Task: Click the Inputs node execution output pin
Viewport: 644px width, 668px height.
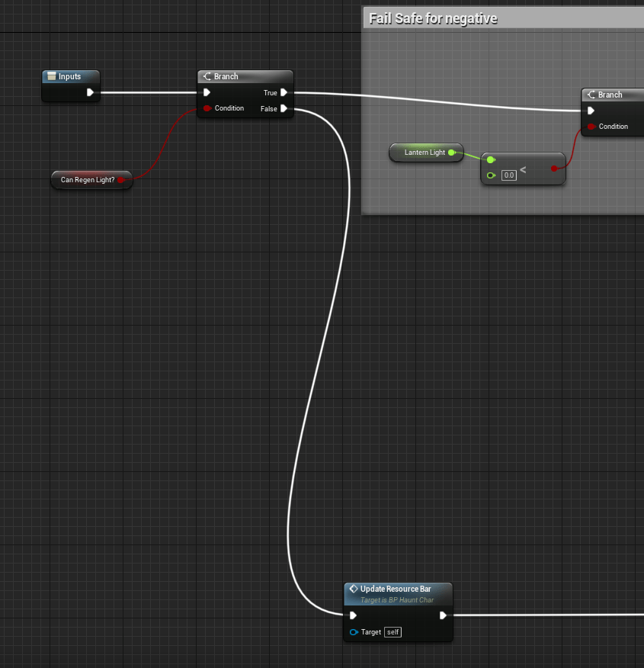Action: [90, 92]
